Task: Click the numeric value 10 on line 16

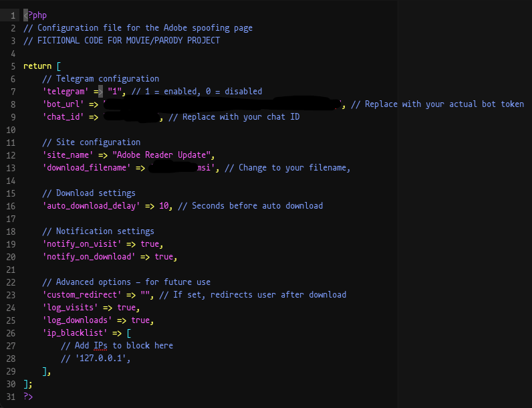Action: click(164, 206)
